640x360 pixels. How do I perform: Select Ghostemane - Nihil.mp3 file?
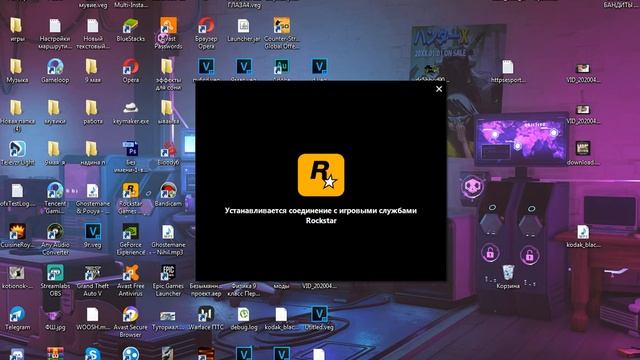(168, 239)
